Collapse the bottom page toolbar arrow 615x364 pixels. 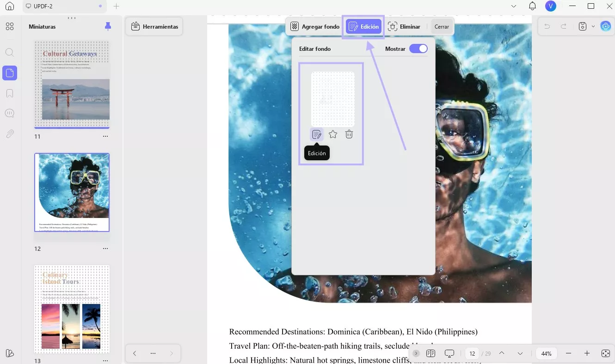[x=416, y=353]
